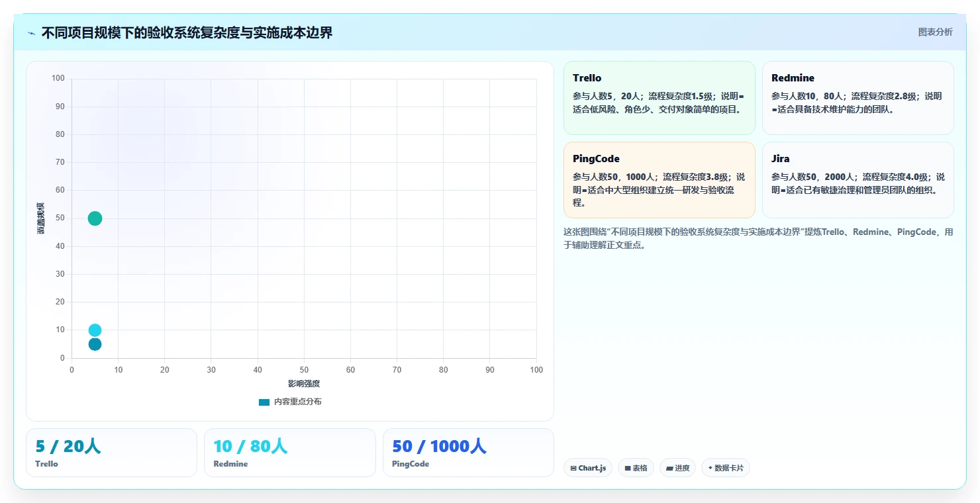The width and height of the screenshot is (980, 503).
Task: Select the 进度 tag chip
Action: click(677, 468)
